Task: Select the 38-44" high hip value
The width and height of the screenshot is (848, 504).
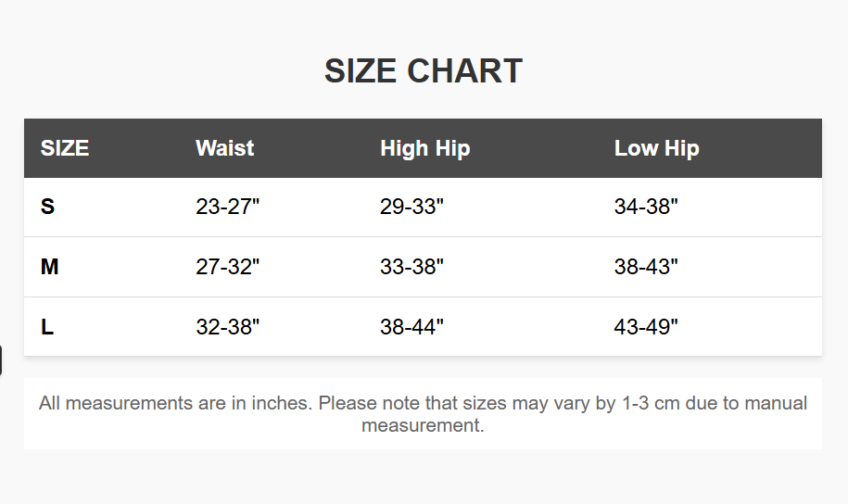Action: [x=411, y=327]
